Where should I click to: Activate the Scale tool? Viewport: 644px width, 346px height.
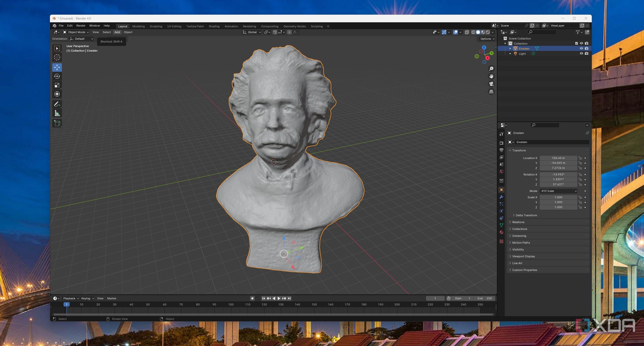pos(57,85)
